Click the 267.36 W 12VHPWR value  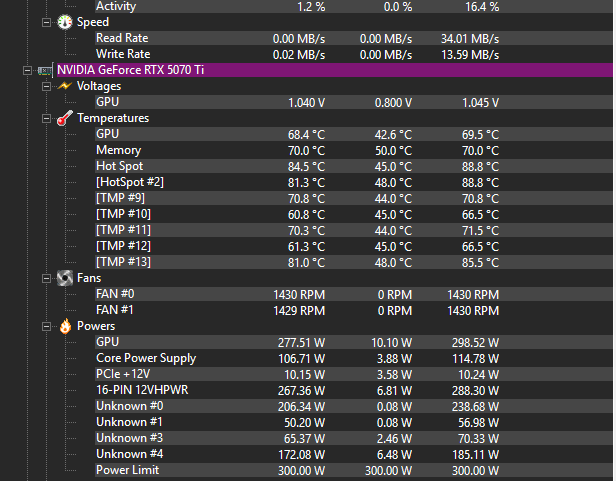click(x=301, y=391)
